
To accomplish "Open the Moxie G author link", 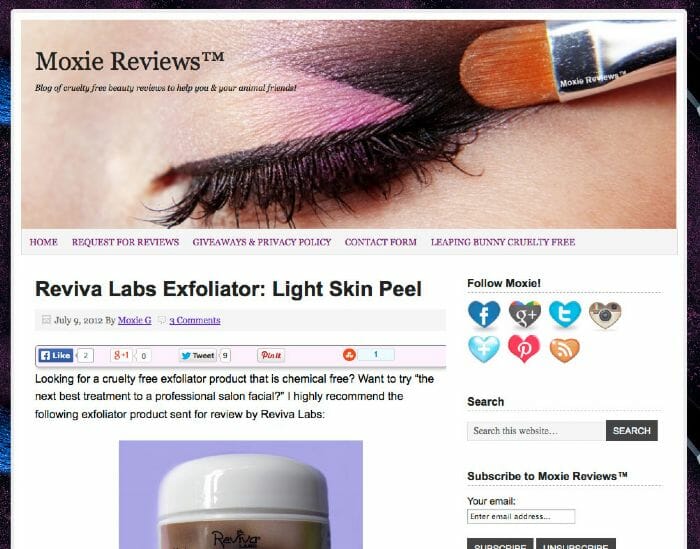I will click(x=134, y=320).
